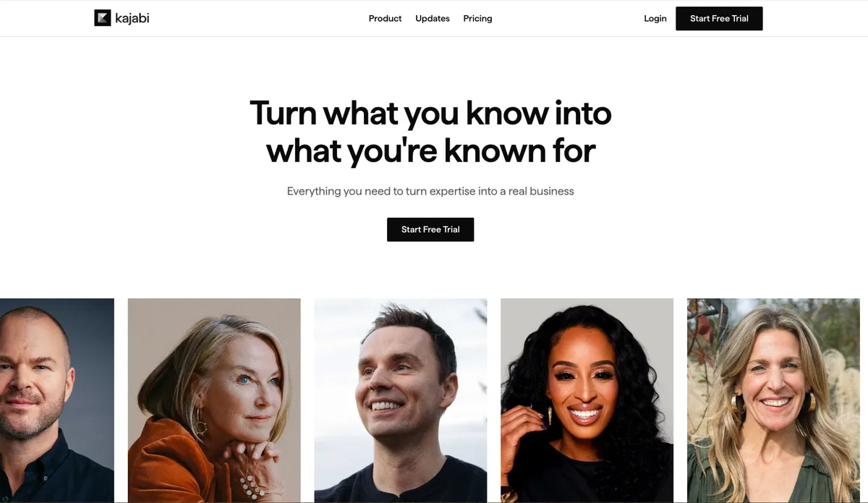
Task: Click the Login link
Action: 655,19
